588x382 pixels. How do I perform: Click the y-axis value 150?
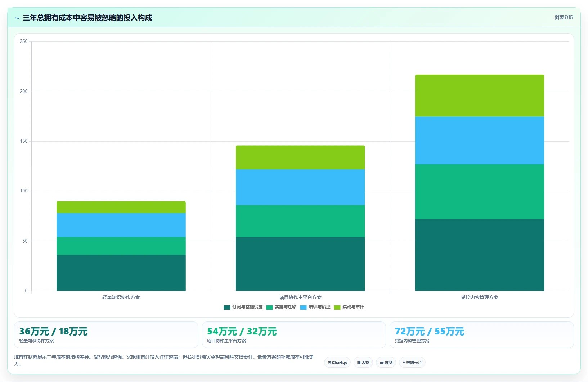[x=24, y=141]
